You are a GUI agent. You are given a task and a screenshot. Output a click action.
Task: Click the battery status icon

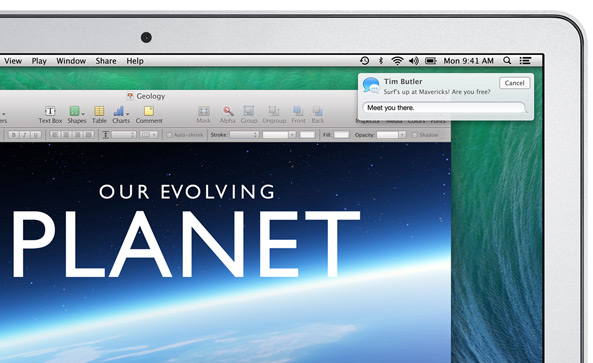(x=431, y=60)
